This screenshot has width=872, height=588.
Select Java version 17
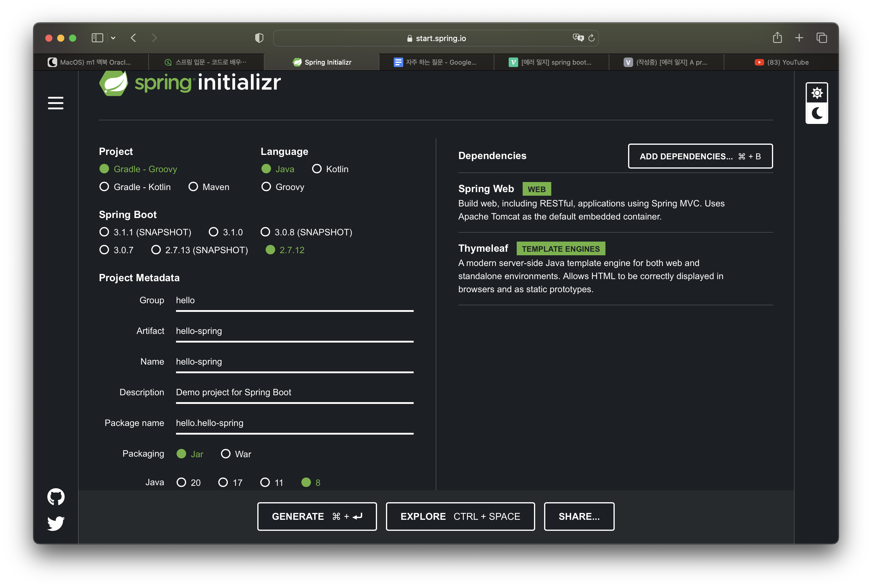pos(230,482)
